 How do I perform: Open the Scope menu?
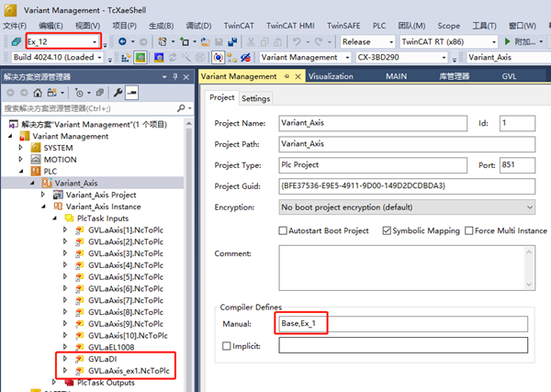pyautogui.click(x=448, y=26)
